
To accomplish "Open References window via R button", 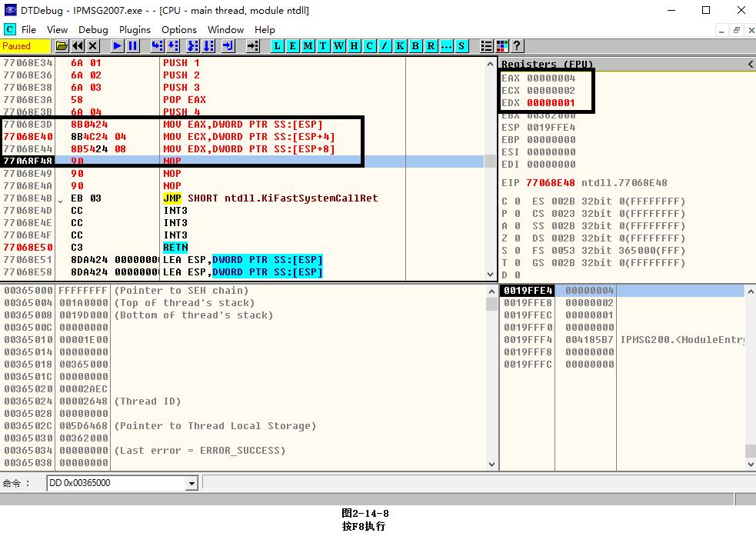I will coord(431,46).
